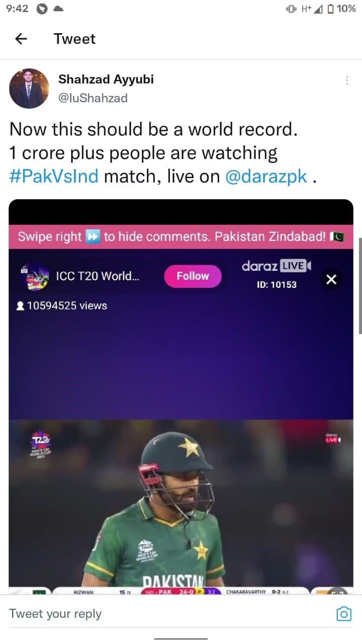
Task: Tap the @IuShahzad handle
Action: click(x=93, y=98)
